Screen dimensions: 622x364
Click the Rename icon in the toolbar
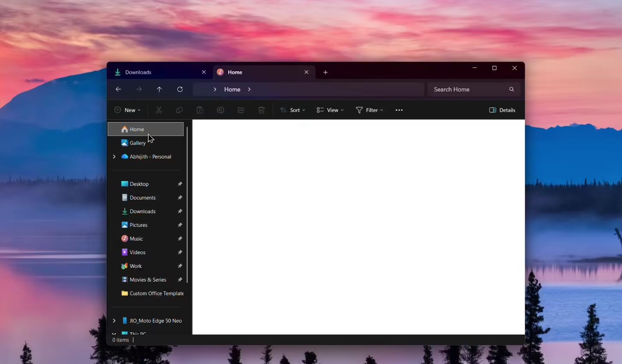point(220,110)
